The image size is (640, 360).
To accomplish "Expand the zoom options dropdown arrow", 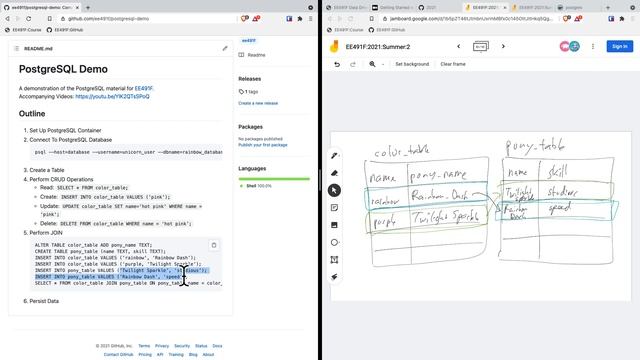I will coord(383,64).
